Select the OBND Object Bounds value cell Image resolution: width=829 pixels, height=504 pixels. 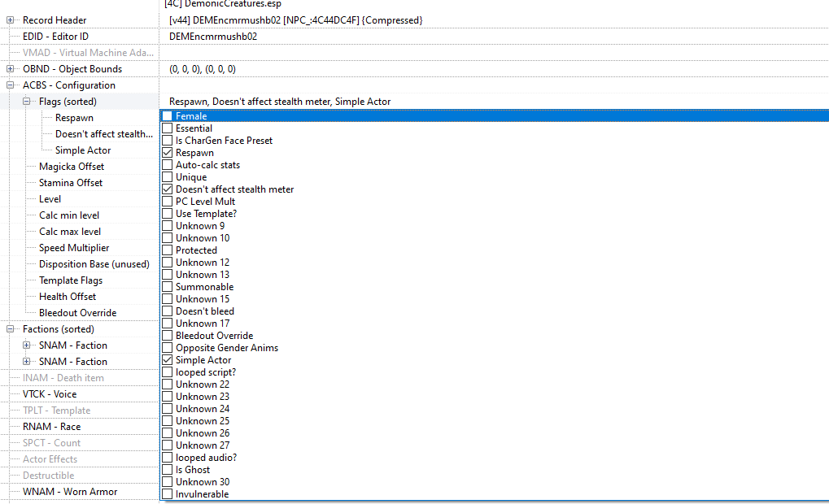[x=203, y=68]
